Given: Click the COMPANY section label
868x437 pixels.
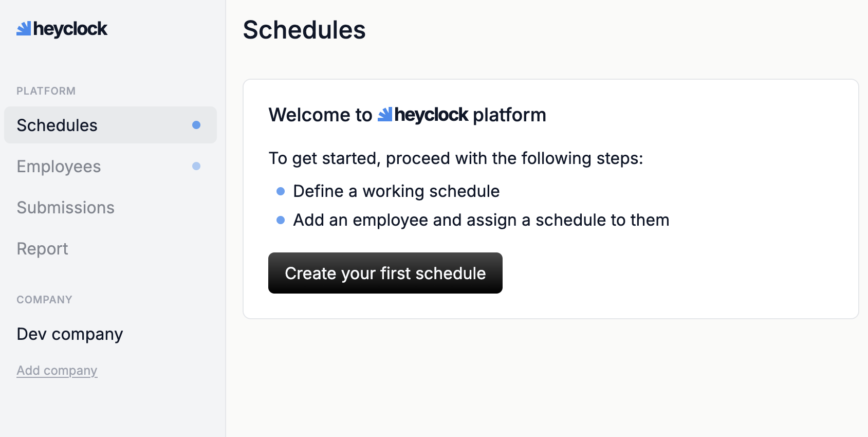Looking at the screenshot, I should point(44,300).
